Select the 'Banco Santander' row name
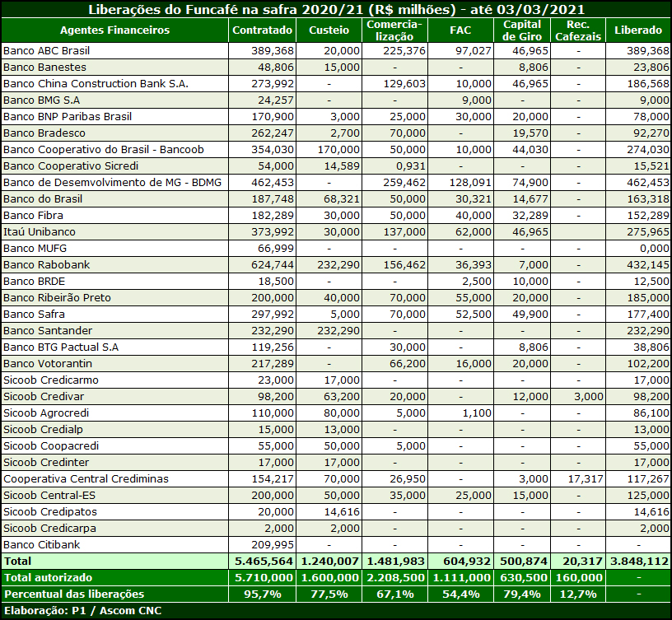The height and width of the screenshot is (620, 672). [48, 331]
